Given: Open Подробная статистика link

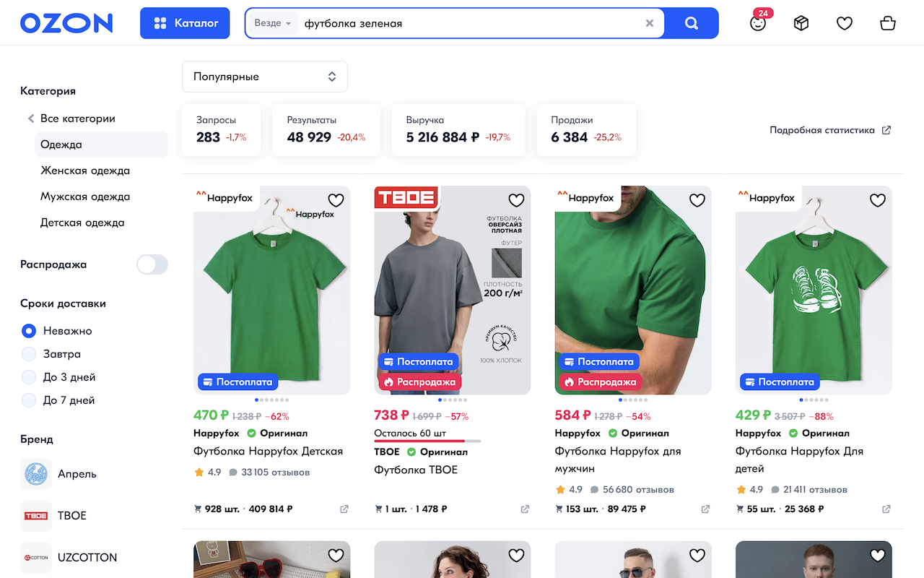Looking at the screenshot, I should pyautogui.click(x=823, y=130).
